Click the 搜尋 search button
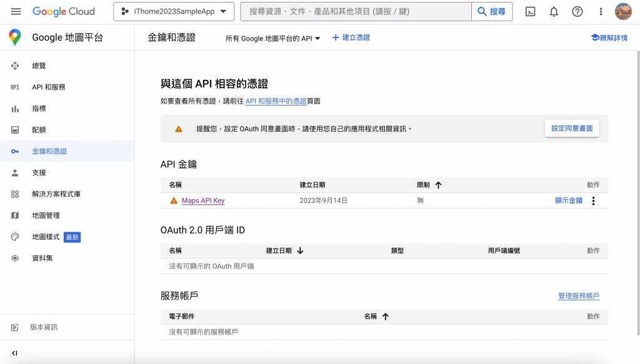640x364 pixels. point(492,11)
